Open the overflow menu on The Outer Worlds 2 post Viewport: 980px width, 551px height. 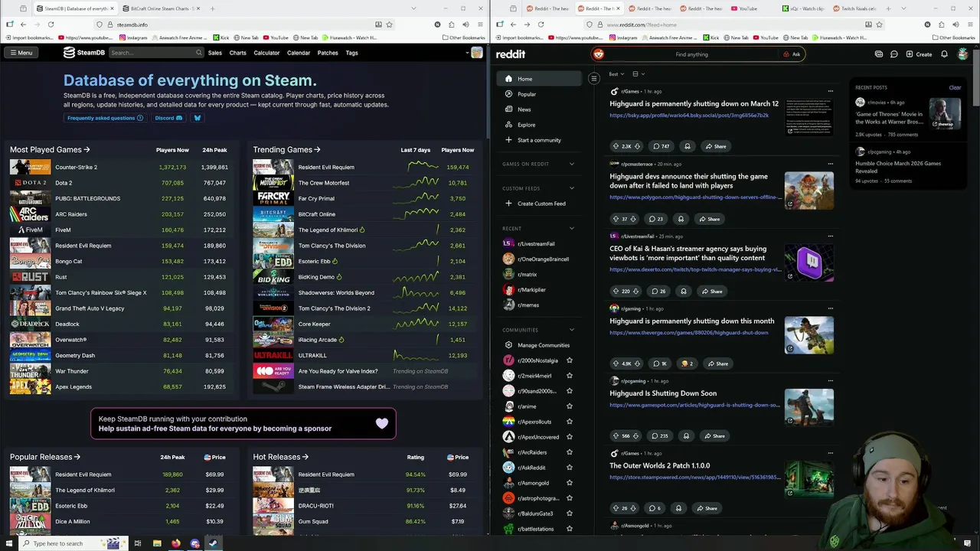830,453
